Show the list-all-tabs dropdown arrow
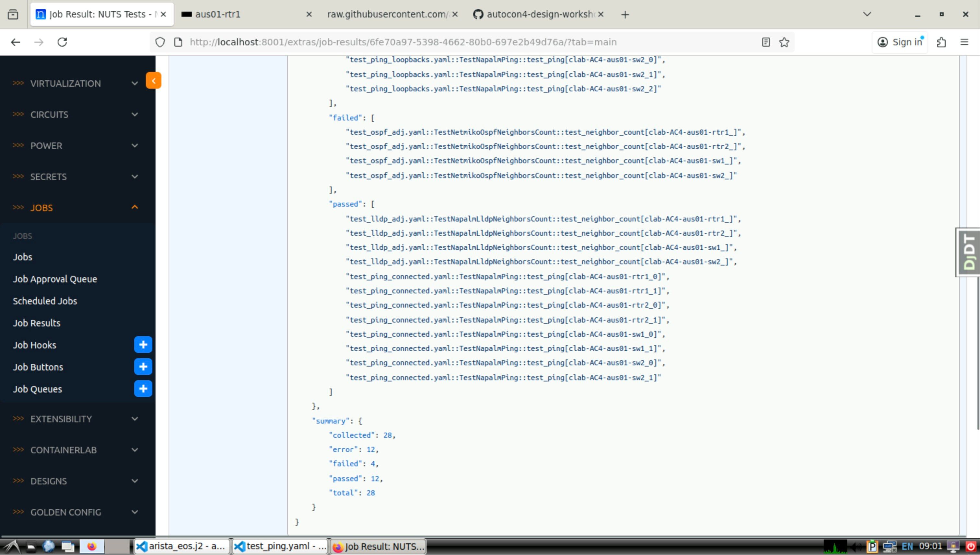This screenshot has width=980, height=555. coord(867,14)
